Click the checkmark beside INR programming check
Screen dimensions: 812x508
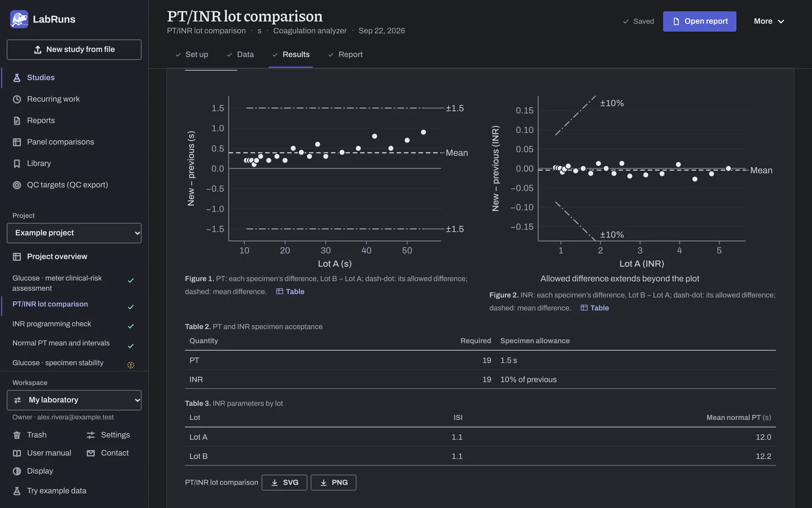tap(131, 326)
